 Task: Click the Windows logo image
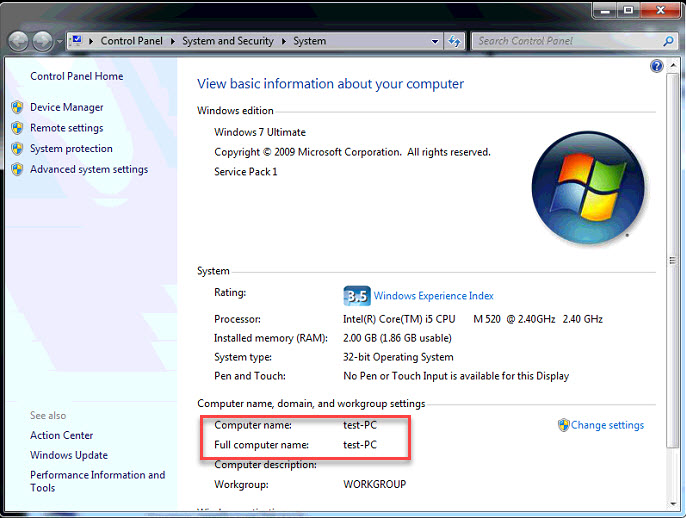(x=588, y=188)
